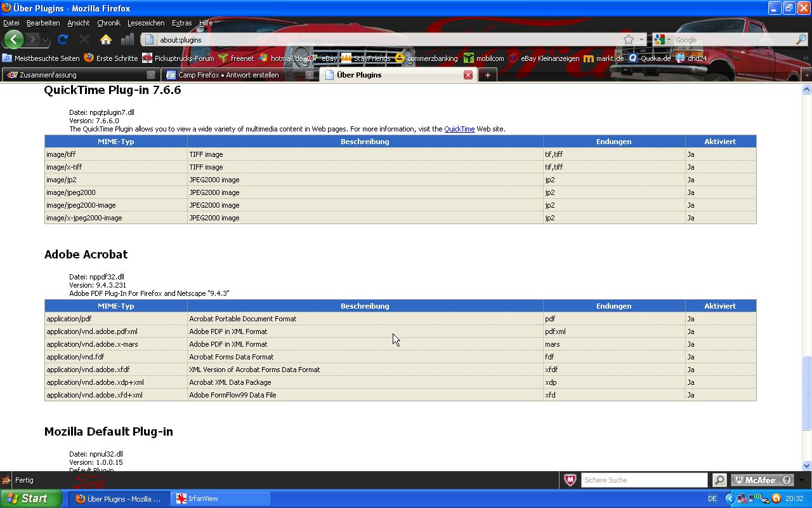The image size is (812, 508).
Task: Click the page scroll-up arrow
Action: [807, 90]
